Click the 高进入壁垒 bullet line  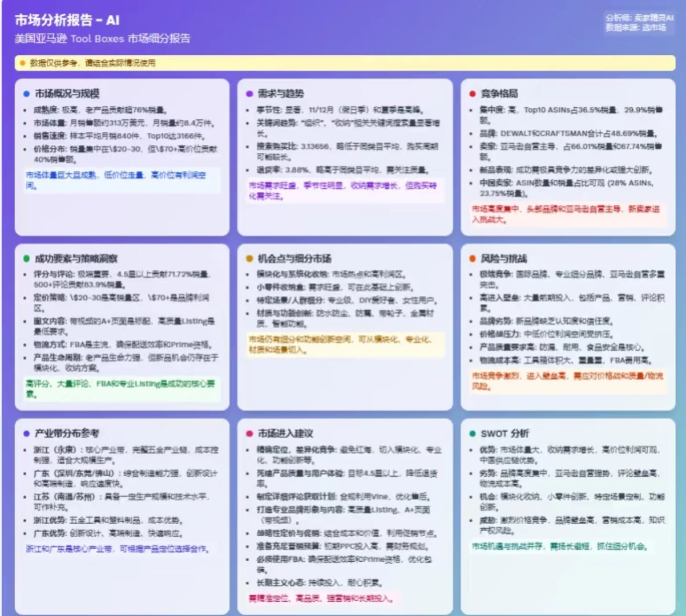point(572,302)
